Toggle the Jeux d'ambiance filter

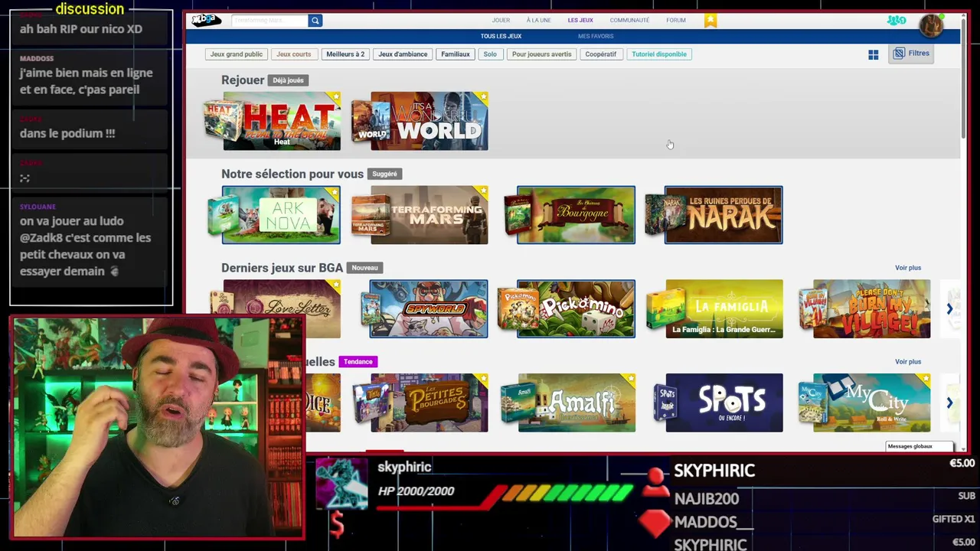pyautogui.click(x=403, y=54)
